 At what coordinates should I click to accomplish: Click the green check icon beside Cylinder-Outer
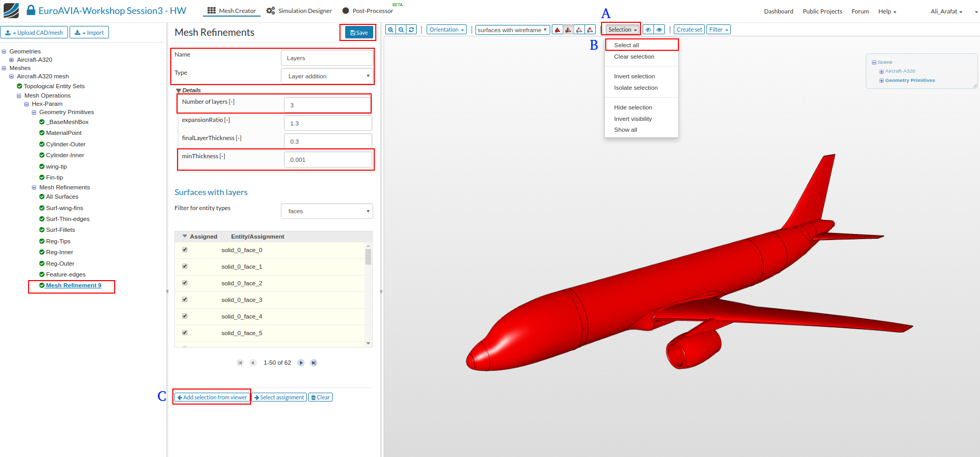click(x=42, y=144)
